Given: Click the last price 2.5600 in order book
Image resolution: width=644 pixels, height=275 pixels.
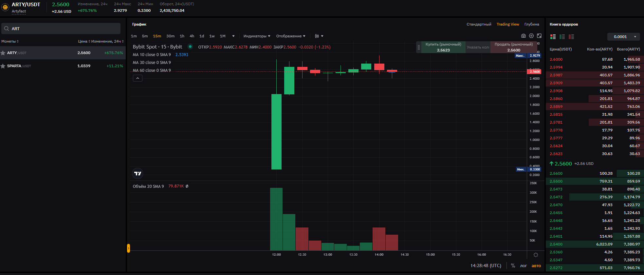Looking at the screenshot, I should tap(563, 164).
